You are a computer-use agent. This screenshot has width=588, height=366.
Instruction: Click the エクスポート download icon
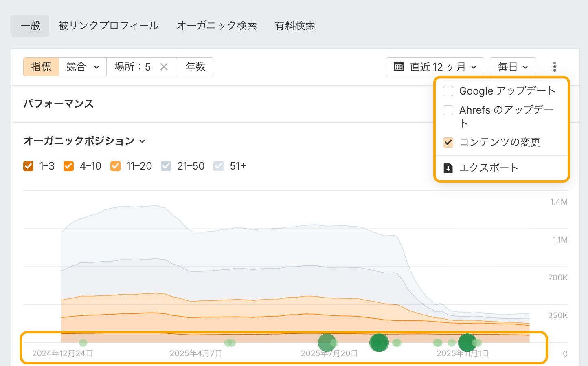[448, 168]
